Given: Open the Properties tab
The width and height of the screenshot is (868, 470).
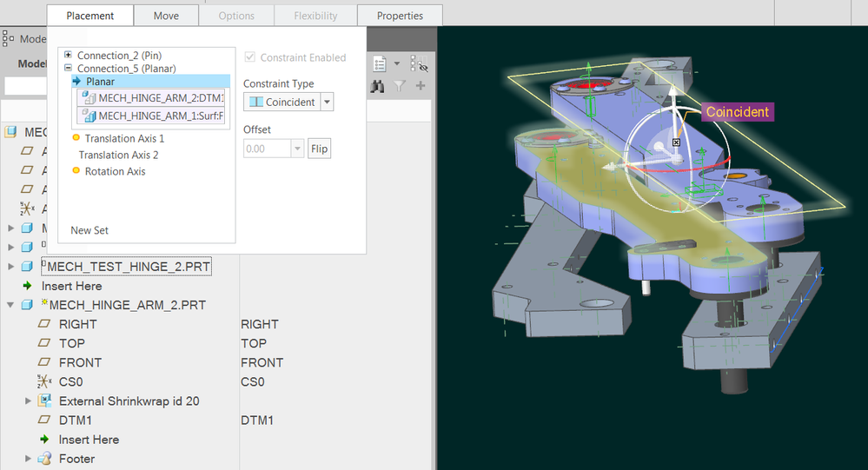Looking at the screenshot, I should [400, 16].
